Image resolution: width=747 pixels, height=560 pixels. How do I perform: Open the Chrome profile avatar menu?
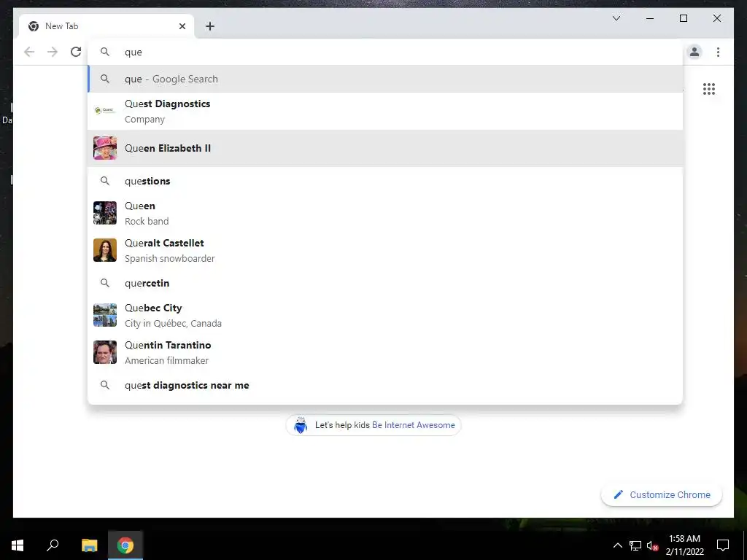pyautogui.click(x=694, y=52)
